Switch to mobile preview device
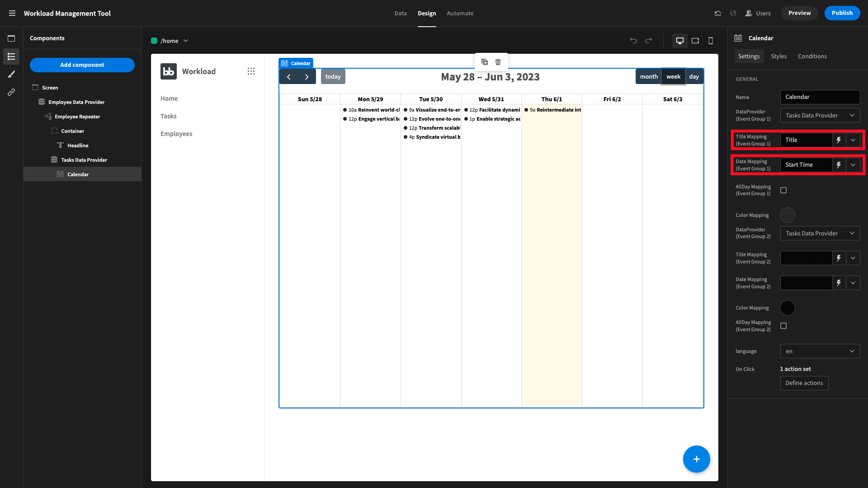The height and width of the screenshot is (488, 868). (x=711, y=41)
